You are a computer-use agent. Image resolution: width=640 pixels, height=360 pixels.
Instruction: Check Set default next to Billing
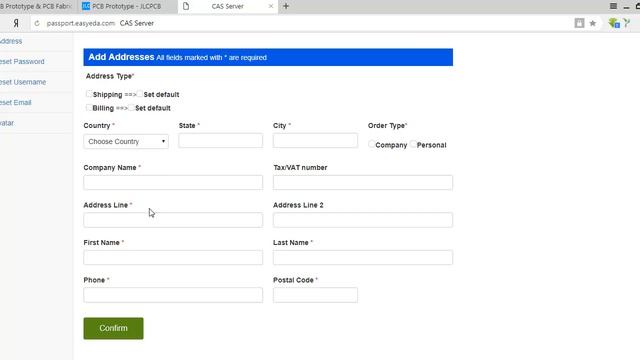[x=131, y=107]
